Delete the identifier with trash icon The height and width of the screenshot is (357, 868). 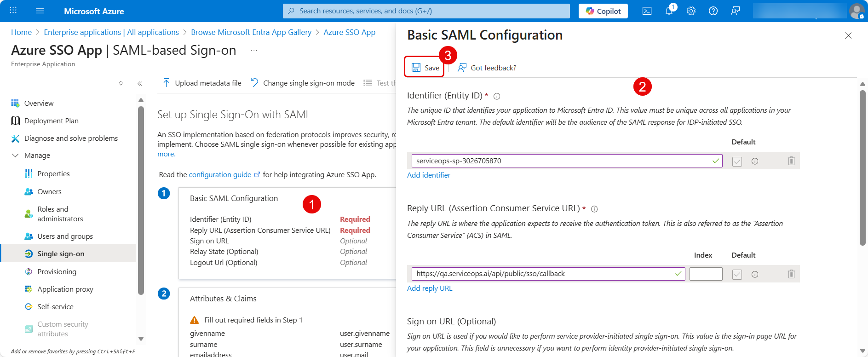tap(791, 161)
